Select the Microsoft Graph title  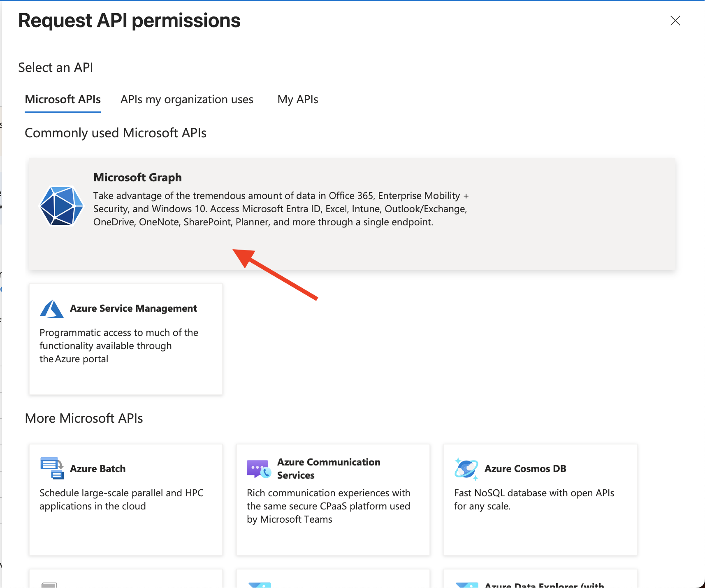137,177
